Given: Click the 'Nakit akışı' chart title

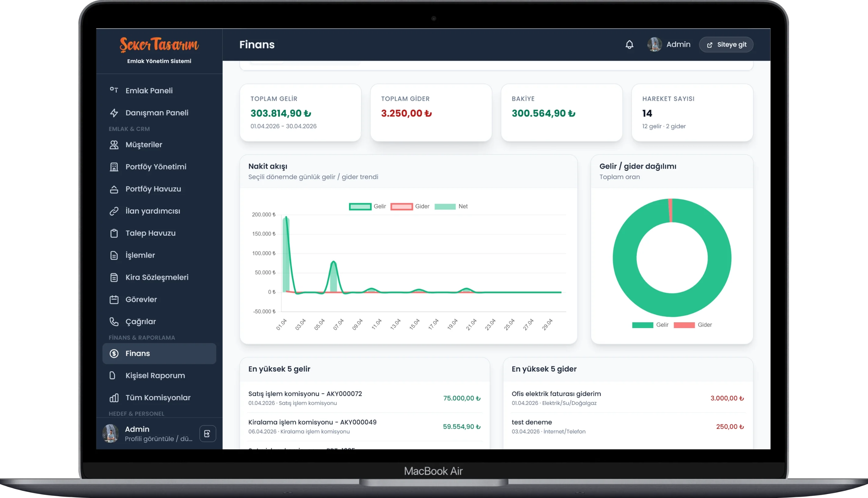Looking at the screenshot, I should 268,167.
